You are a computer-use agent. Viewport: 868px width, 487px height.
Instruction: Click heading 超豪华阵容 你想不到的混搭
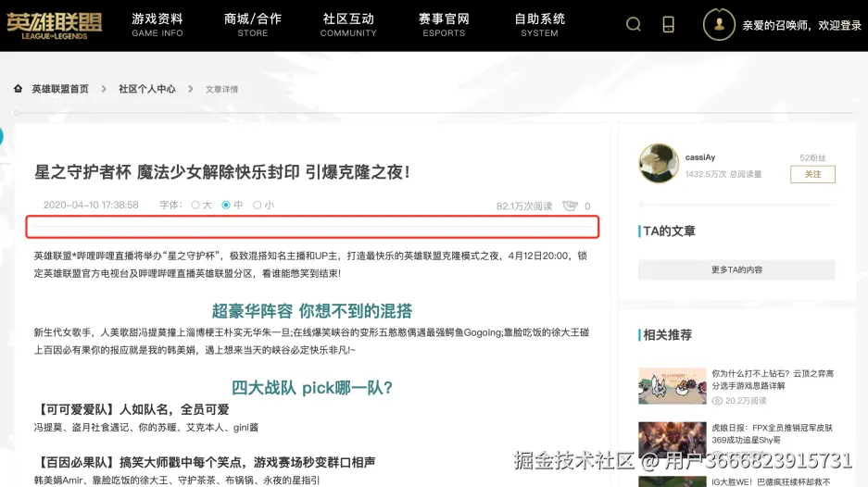311,311
